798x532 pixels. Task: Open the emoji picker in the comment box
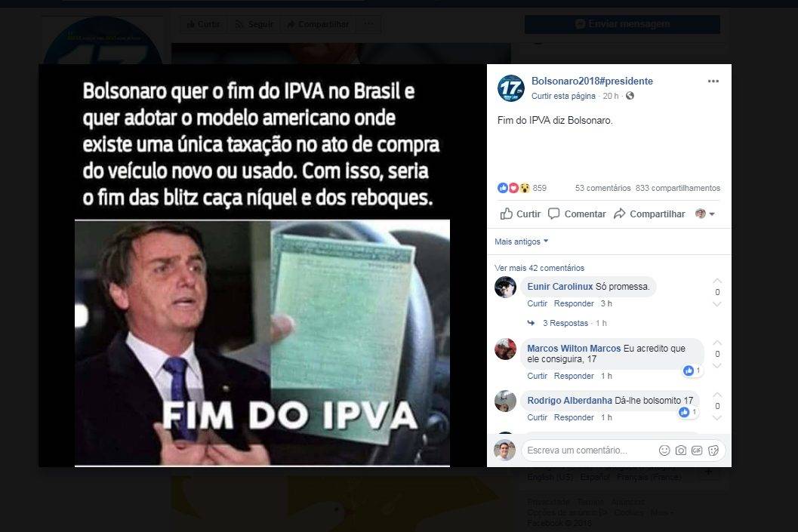pos(664,450)
